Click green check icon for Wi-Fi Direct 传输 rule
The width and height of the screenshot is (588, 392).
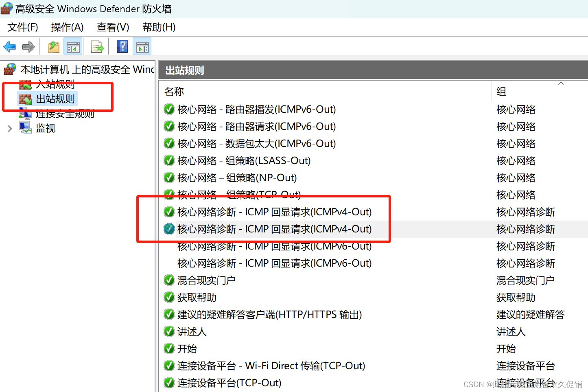pyautogui.click(x=169, y=366)
